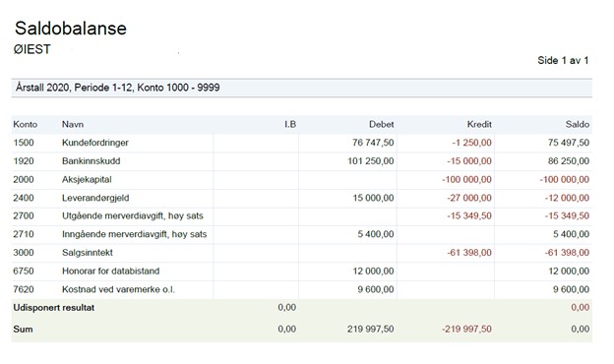The image size is (614, 364).
Task: Click account 7620 debit value 9 600,00
Action: [x=376, y=289]
